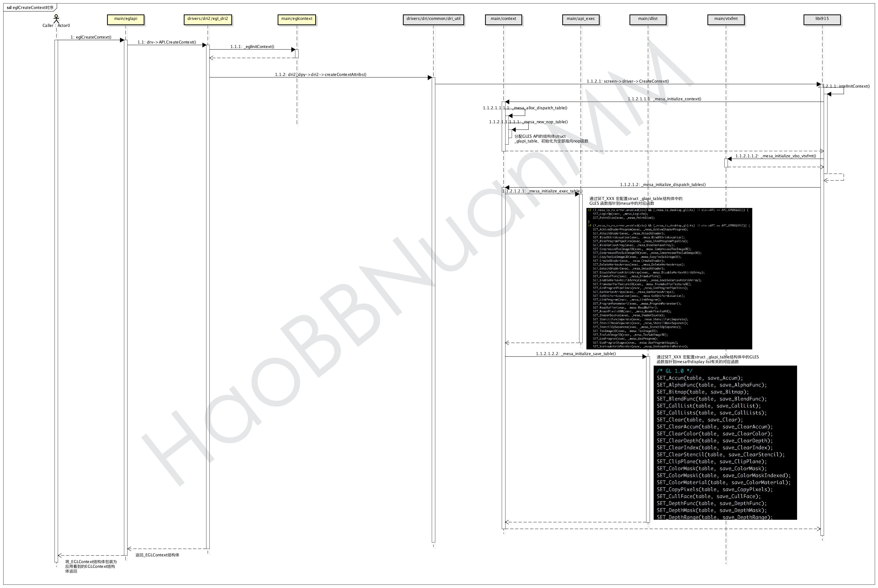Click the Caller Actor0 stick figure icon

[56, 18]
